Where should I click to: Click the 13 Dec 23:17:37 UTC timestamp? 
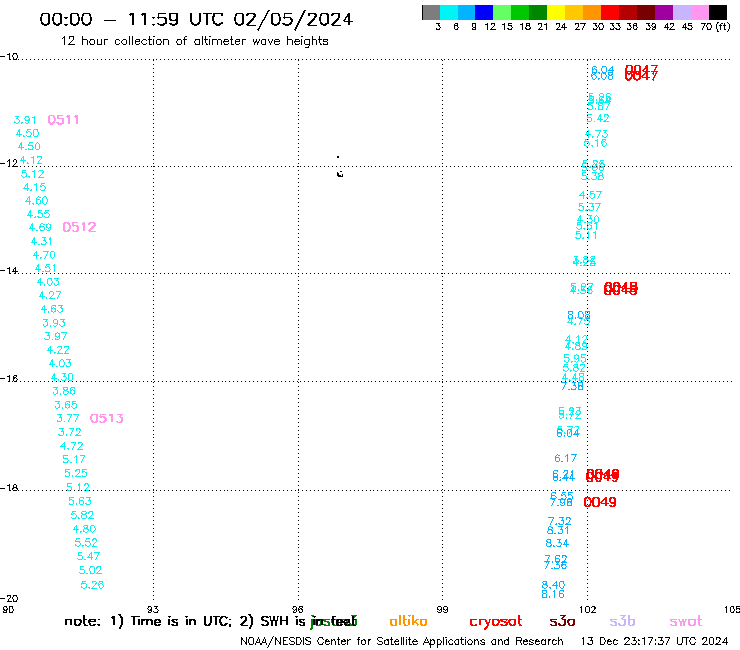pos(654,641)
